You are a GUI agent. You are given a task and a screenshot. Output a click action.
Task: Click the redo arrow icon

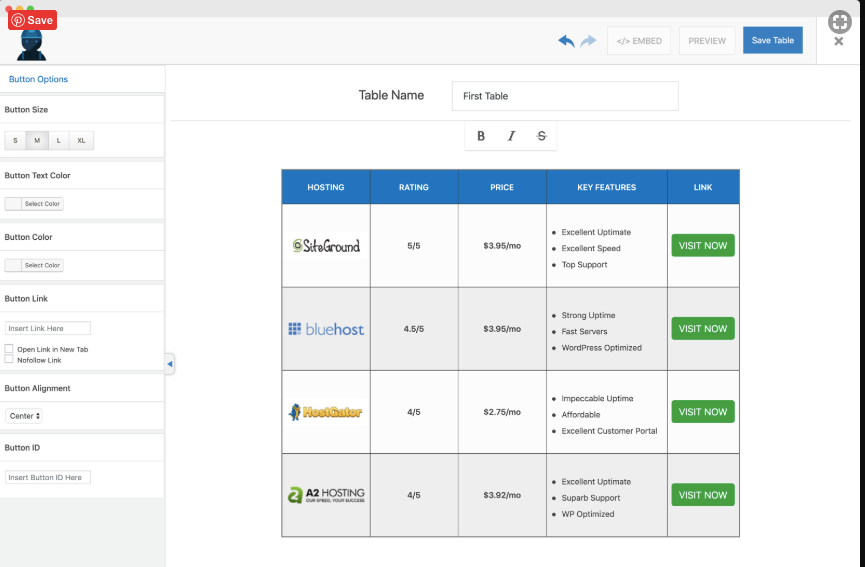coord(589,41)
